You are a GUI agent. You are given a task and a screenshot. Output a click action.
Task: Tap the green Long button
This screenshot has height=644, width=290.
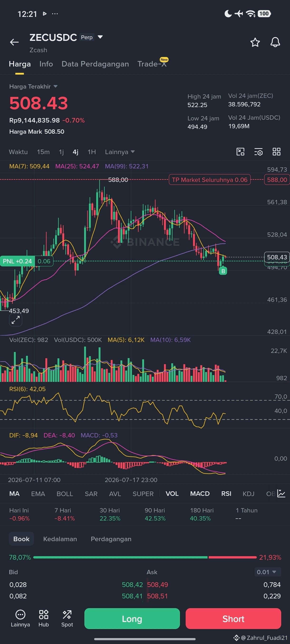click(132, 619)
